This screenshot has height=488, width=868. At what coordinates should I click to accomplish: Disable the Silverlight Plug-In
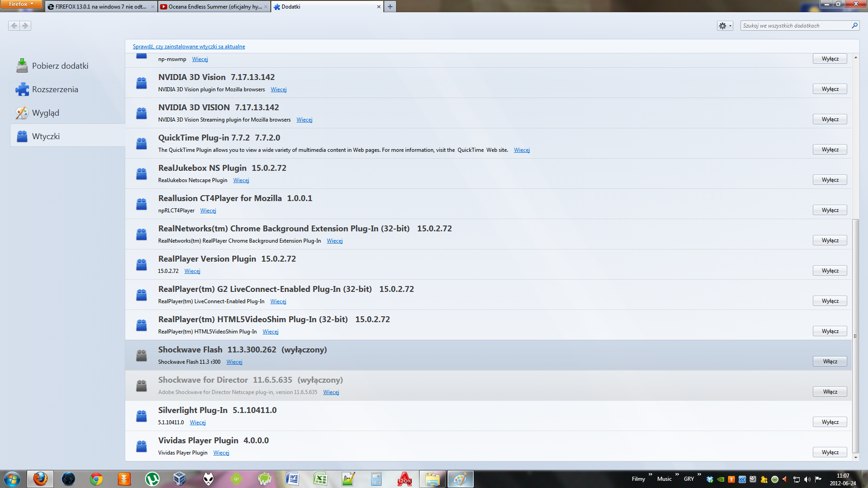830,422
